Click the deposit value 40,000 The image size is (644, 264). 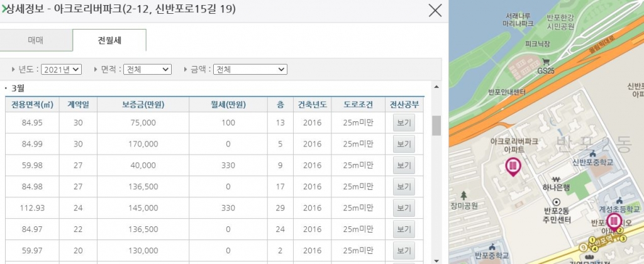pyautogui.click(x=143, y=165)
